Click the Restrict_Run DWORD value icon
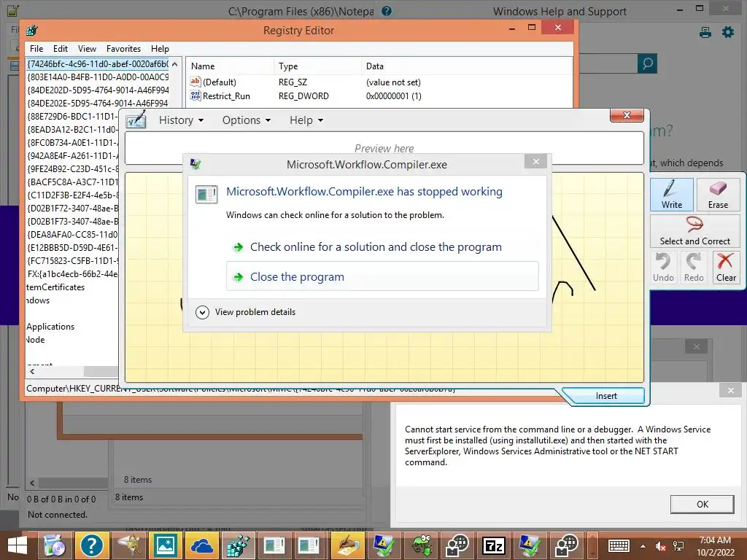 click(x=196, y=96)
